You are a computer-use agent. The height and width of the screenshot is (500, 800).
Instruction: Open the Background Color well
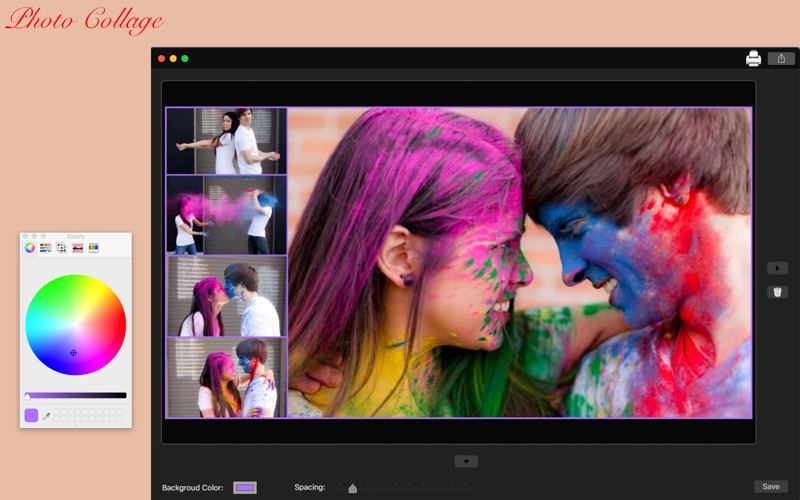245,488
